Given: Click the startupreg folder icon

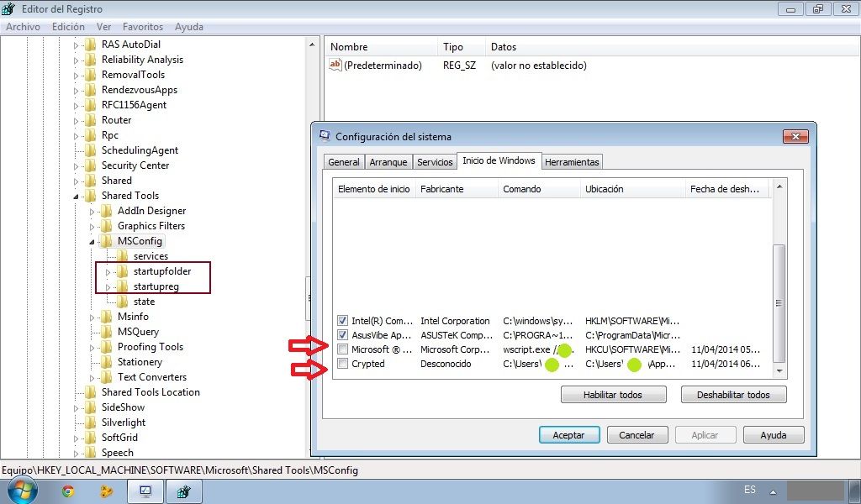Looking at the screenshot, I should 123,286.
